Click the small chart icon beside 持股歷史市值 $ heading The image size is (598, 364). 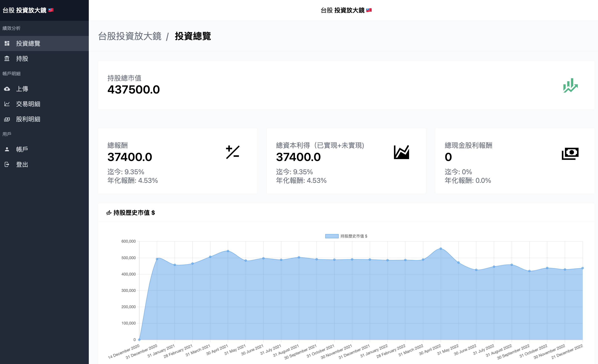tap(109, 212)
